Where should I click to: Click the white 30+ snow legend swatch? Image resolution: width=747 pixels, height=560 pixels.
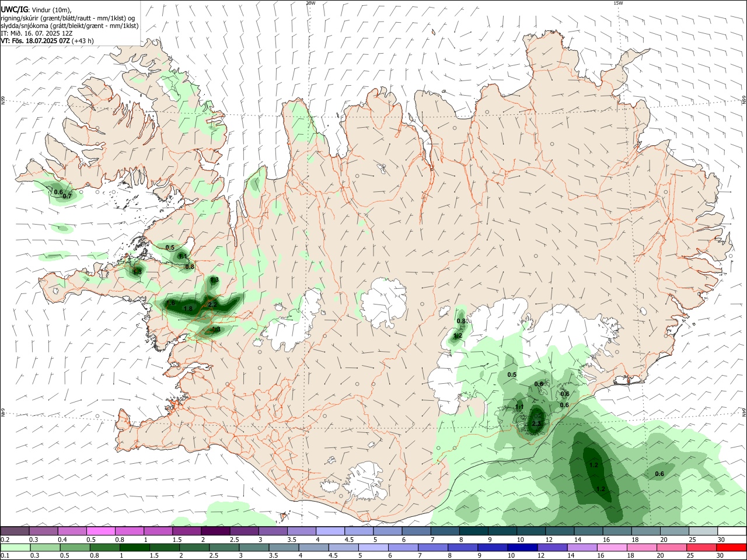point(732,531)
